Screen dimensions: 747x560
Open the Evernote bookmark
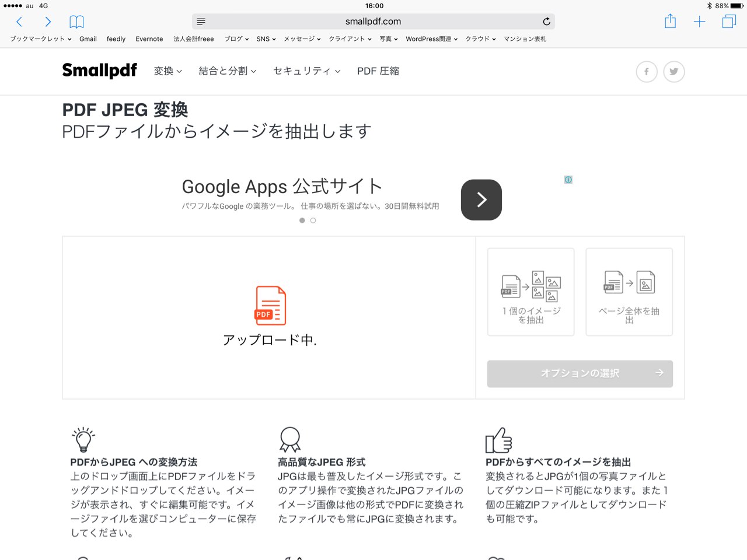pyautogui.click(x=149, y=39)
